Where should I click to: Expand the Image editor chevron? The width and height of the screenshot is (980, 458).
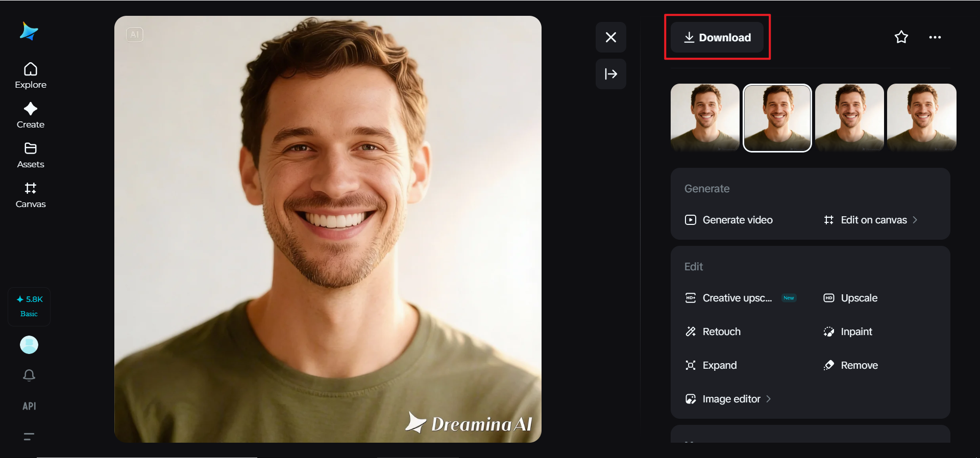pos(768,399)
